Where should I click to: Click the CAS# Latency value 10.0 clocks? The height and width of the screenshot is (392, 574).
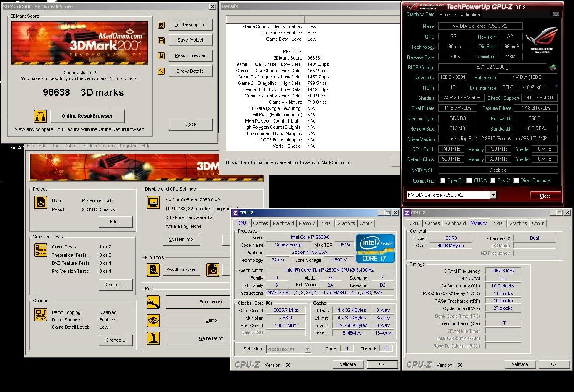pyautogui.click(x=503, y=286)
